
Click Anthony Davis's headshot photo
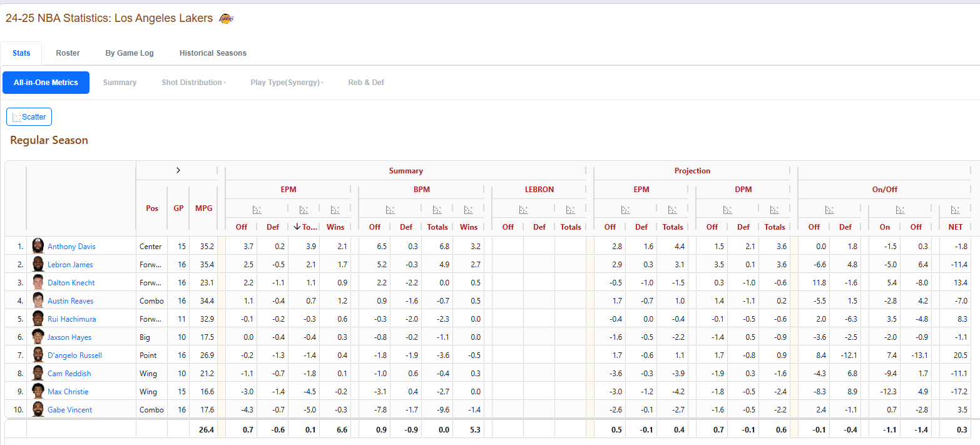click(x=38, y=246)
